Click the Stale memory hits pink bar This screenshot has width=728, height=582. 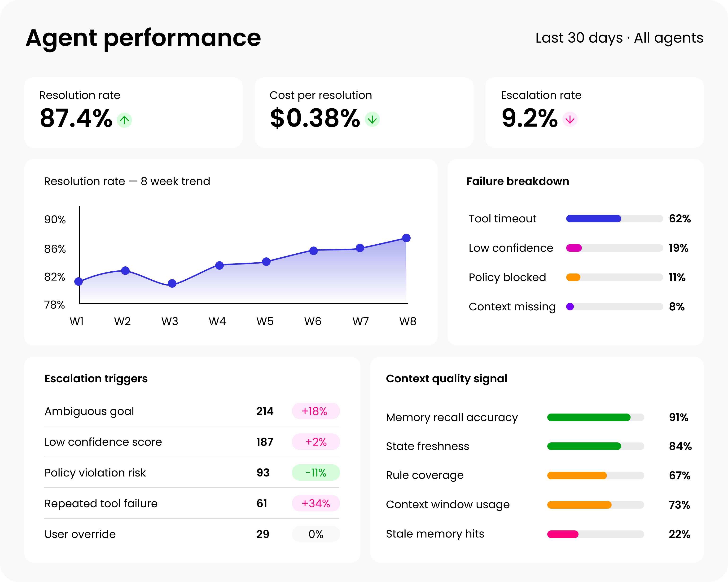(x=562, y=534)
